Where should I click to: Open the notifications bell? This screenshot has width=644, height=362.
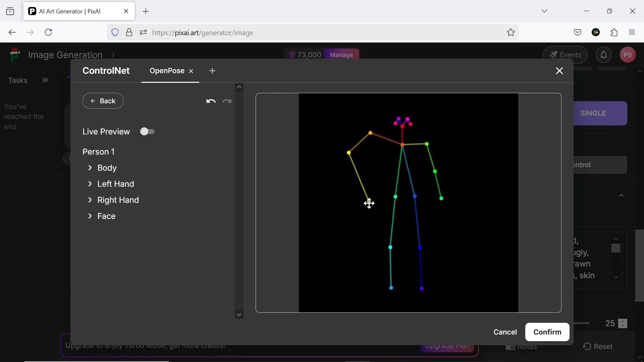[x=603, y=55]
